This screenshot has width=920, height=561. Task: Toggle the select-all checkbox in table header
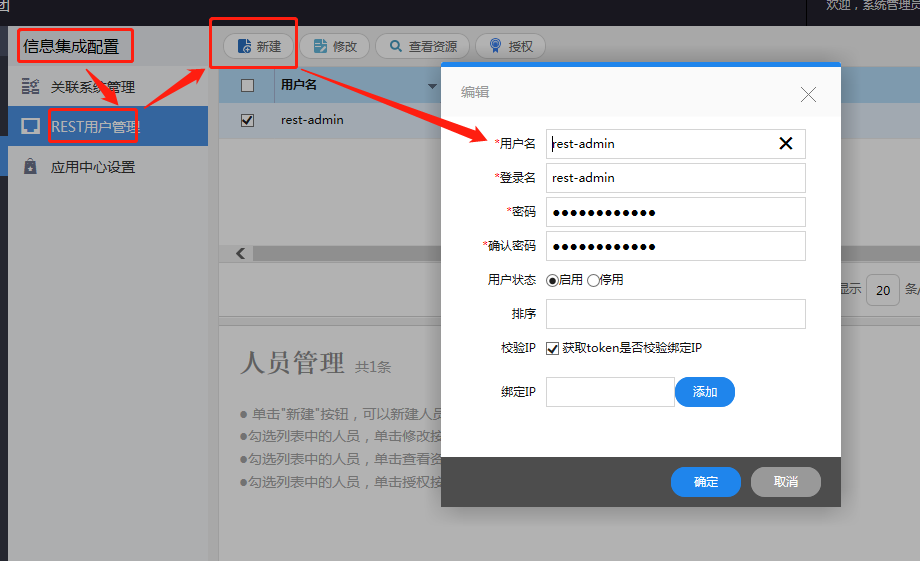pos(248,86)
